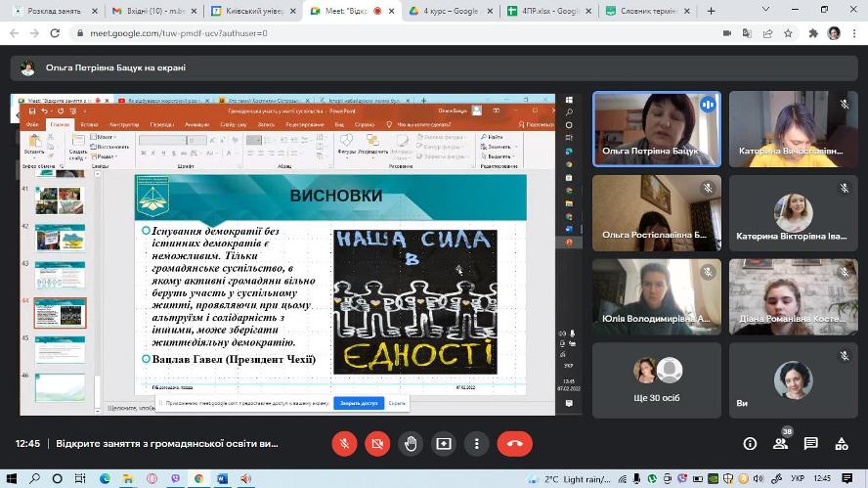868x488 pixels.
Task: Open weather widget '2°C Light rain'
Action: pos(569,479)
